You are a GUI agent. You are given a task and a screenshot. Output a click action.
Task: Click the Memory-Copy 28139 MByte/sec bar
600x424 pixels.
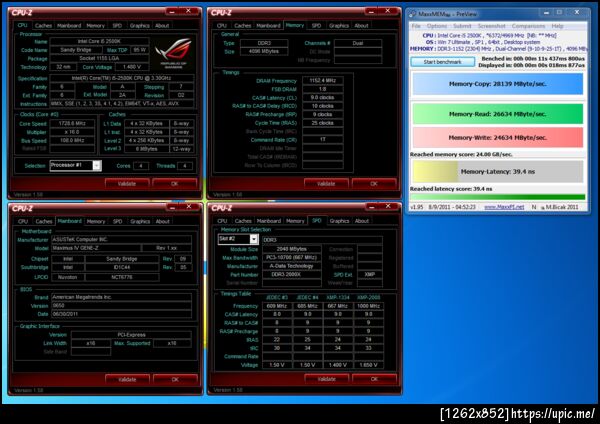pyautogui.click(x=497, y=84)
